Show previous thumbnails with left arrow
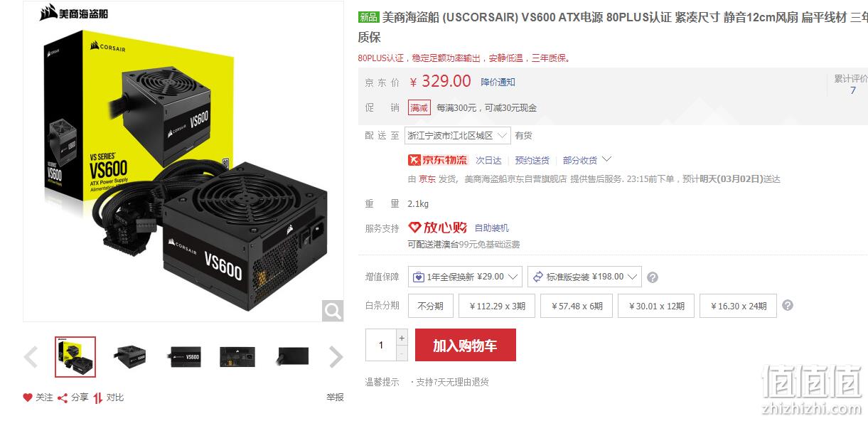868x421 pixels. click(x=31, y=357)
